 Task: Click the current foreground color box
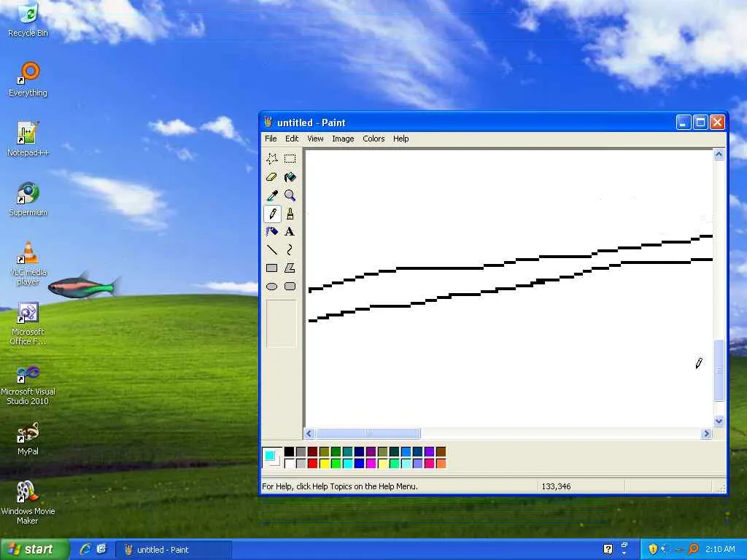pos(270,456)
